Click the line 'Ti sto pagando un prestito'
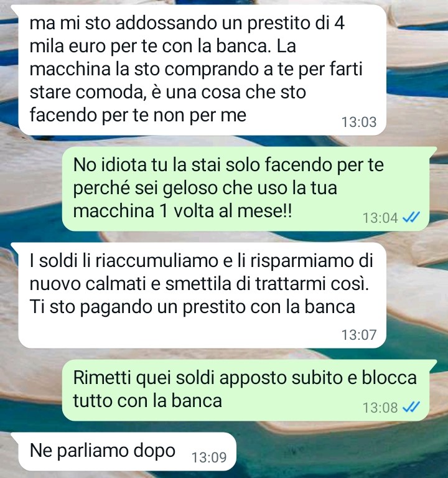448x478 pixels. 192,307
